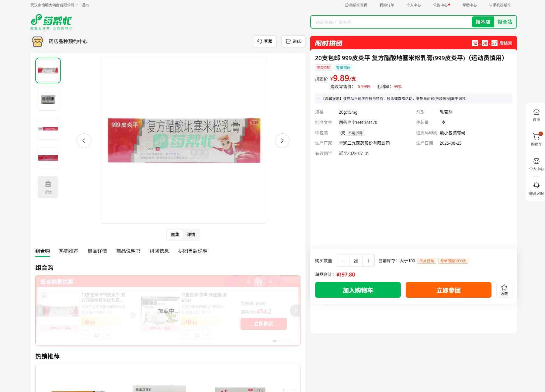Screen dimensions: 545x392
Task: Open 个人中心 from the right sidebar
Action: click(536, 164)
